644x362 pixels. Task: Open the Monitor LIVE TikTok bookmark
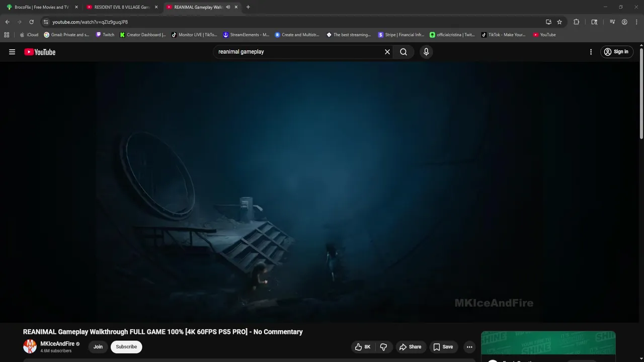click(194, 35)
